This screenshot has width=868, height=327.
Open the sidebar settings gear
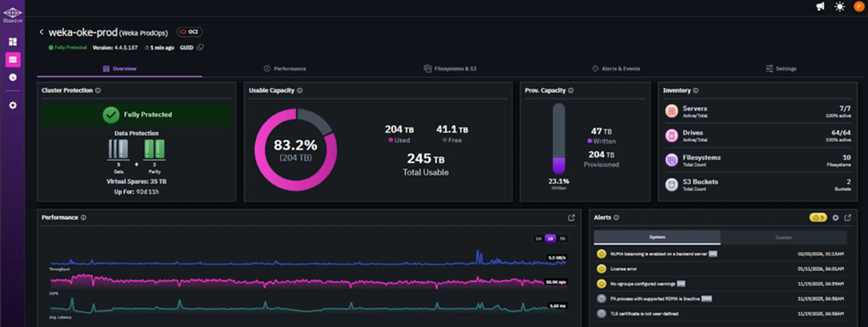click(13, 105)
